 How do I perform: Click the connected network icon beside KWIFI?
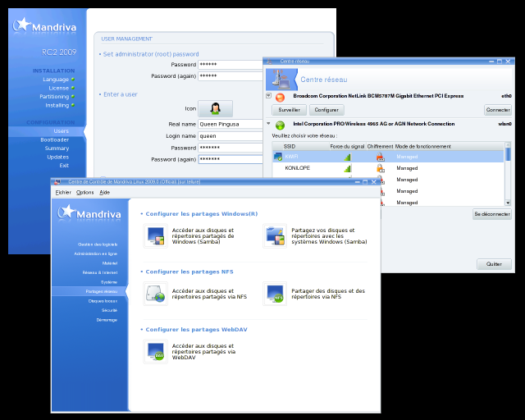(278, 157)
